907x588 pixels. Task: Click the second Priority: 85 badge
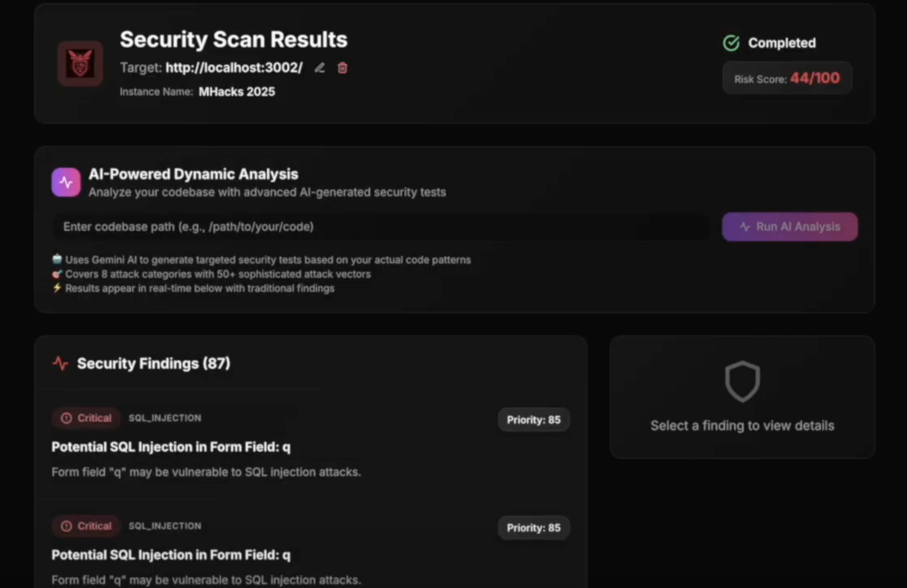tap(533, 528)
